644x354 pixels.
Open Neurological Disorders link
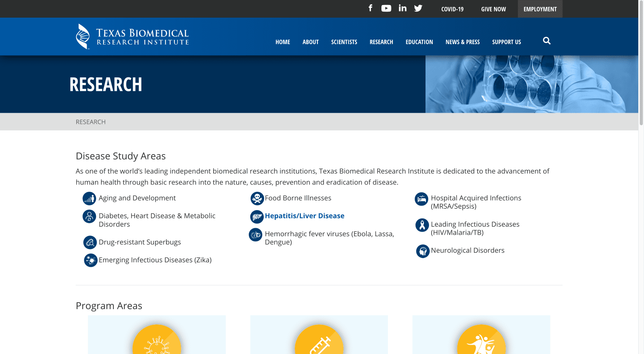pyautogui.click(x=468, y=250)
